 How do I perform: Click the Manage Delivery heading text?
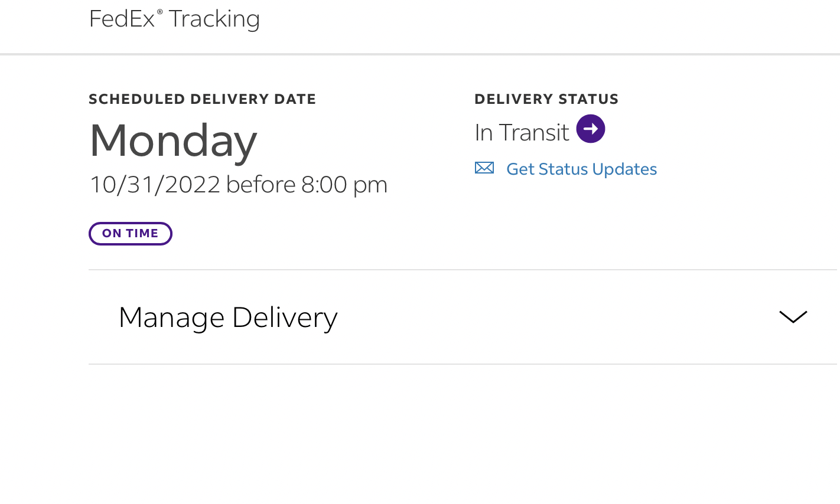coord(228,318)
